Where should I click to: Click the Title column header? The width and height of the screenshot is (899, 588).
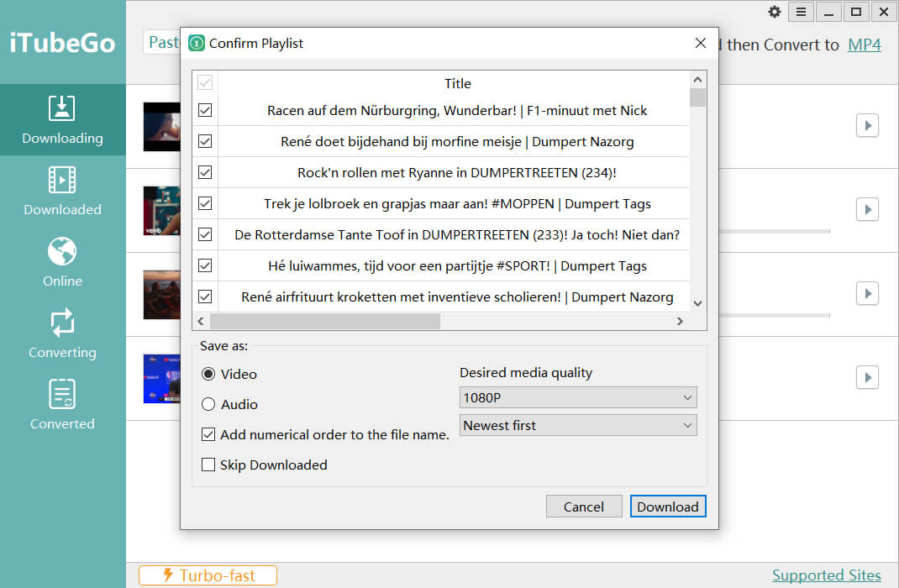pos(458,84)
